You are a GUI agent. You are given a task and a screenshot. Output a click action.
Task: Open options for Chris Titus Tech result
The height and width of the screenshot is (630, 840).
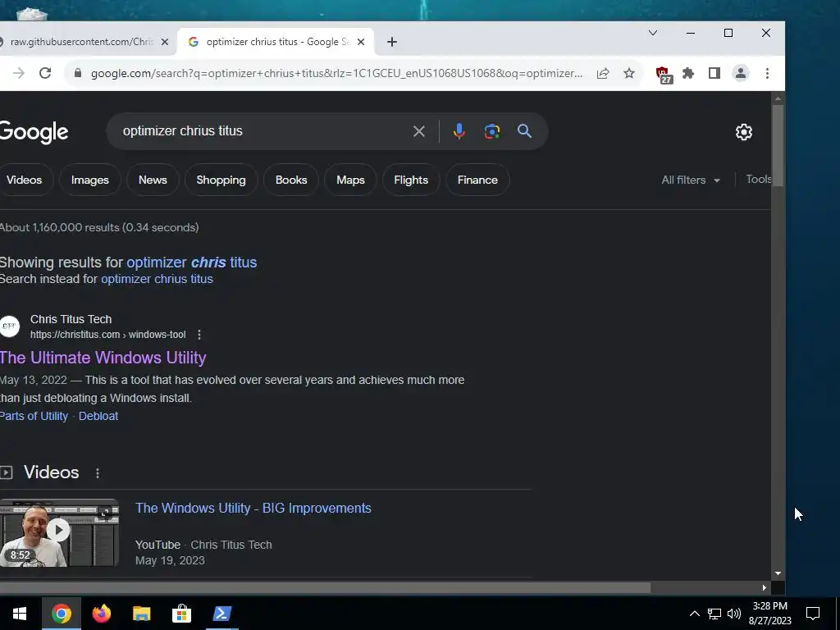199,335
